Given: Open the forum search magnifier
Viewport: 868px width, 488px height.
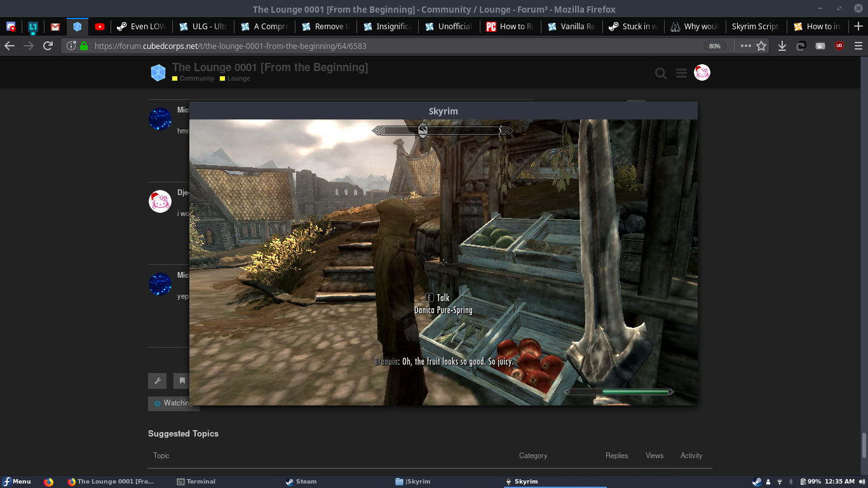Looking at the screenshot, I should coord(661,74).
